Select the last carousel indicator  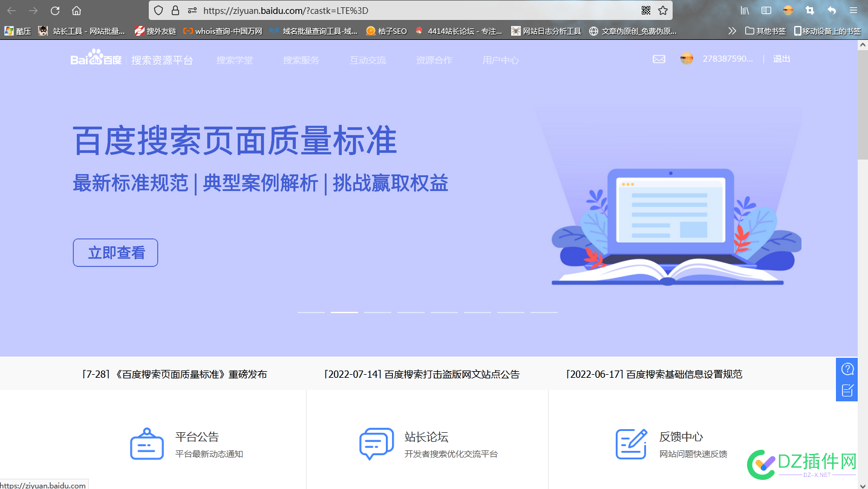544,312
